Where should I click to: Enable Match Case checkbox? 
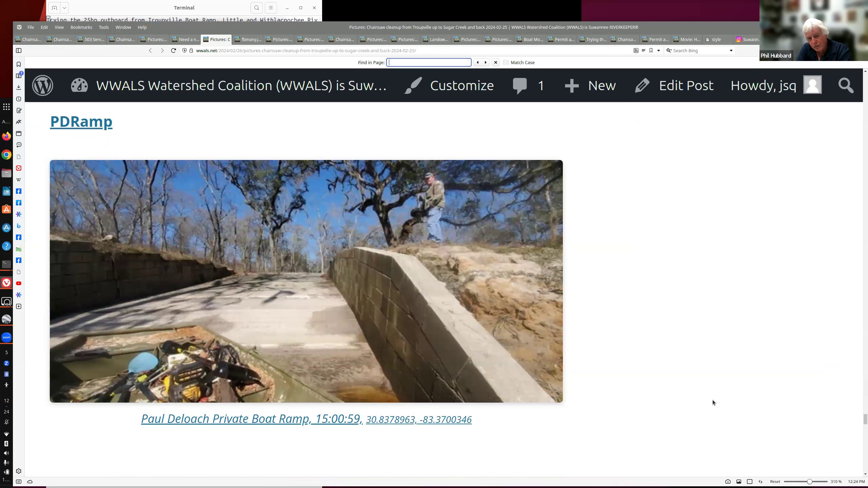pos(506,62)
